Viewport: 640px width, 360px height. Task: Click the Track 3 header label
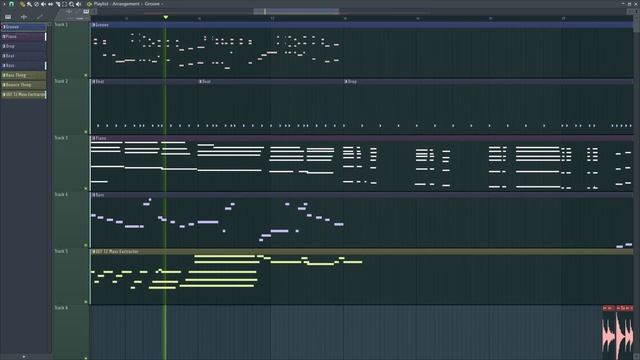point(61,138)
